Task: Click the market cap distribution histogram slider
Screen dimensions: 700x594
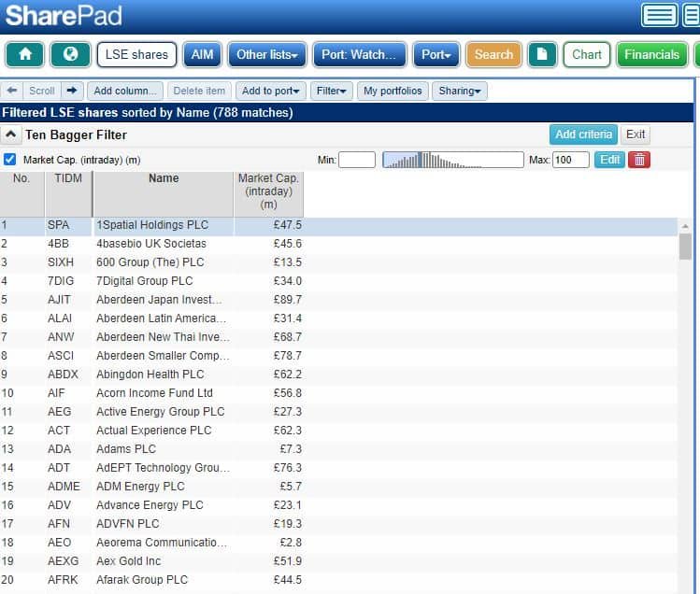Action: [453, 160]
